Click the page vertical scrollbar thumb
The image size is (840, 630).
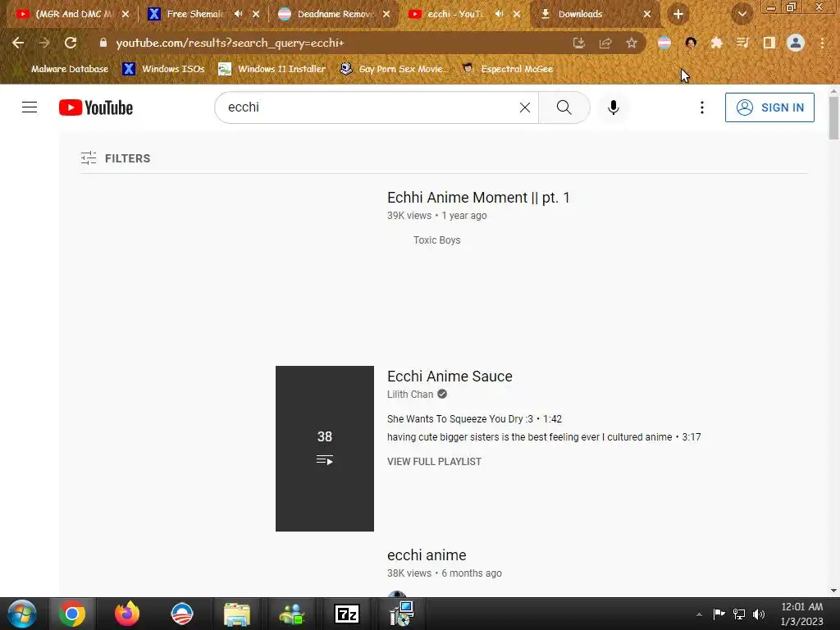tap(833, 117)
